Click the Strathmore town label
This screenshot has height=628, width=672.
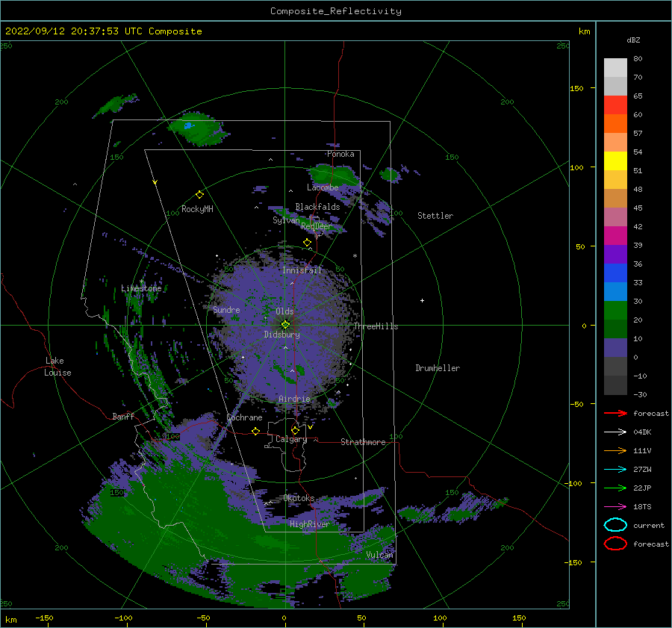363,442
